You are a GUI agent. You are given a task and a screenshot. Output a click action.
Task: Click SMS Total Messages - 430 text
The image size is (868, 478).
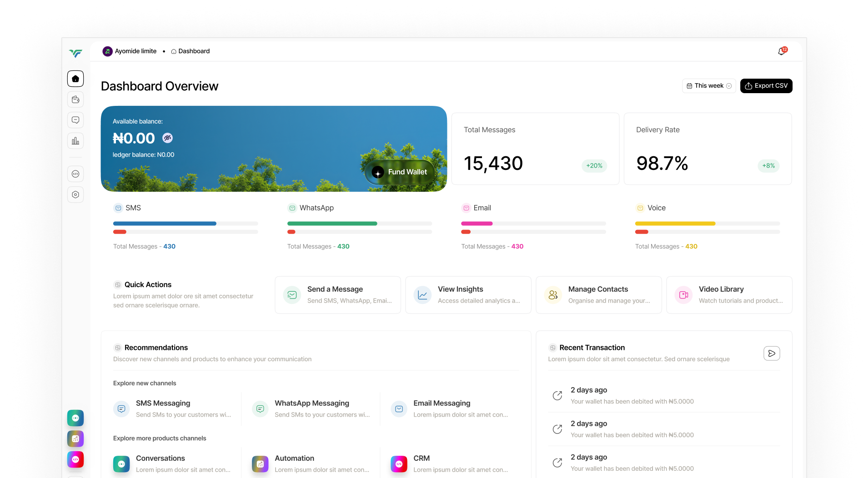pyautogui.click(x=144, y=247)
